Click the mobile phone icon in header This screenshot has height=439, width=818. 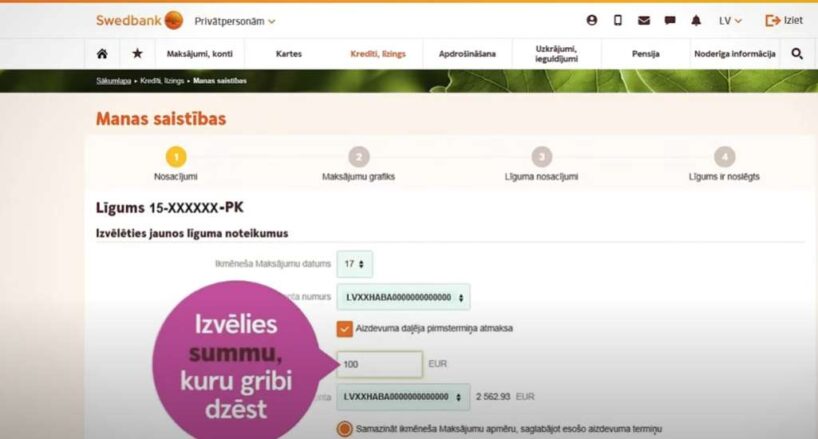[x=618, y=20]
